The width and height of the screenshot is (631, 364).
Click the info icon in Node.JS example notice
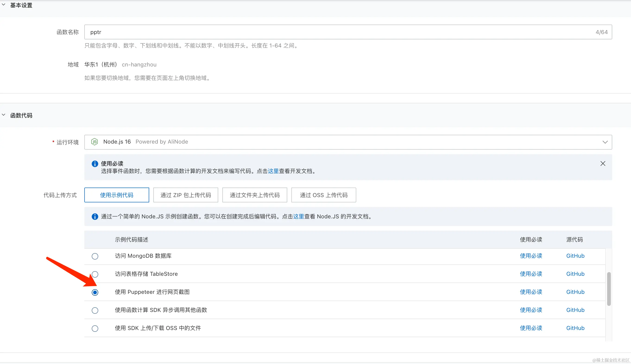95,217
